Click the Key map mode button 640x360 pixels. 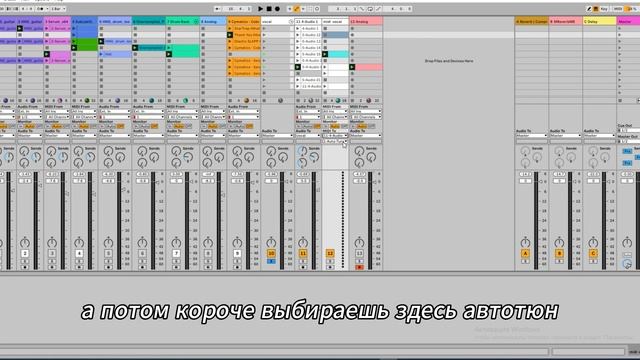pyautogui.click(x=604, y=9)
